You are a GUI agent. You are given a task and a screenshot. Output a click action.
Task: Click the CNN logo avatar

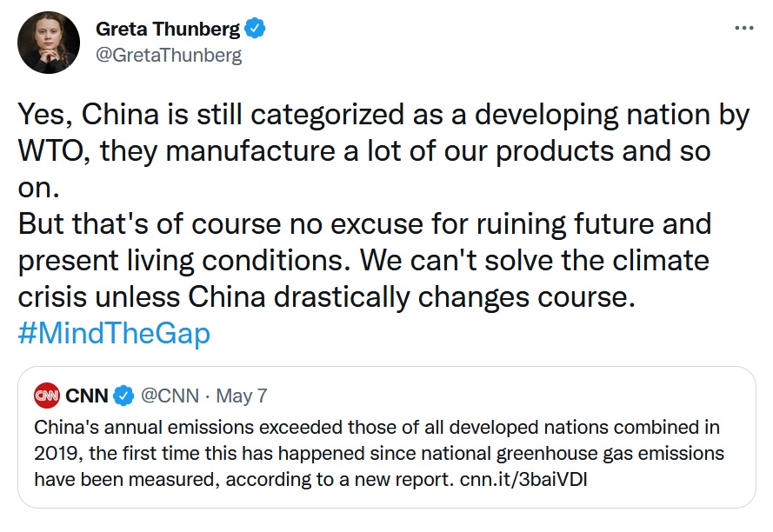point(47,396)
